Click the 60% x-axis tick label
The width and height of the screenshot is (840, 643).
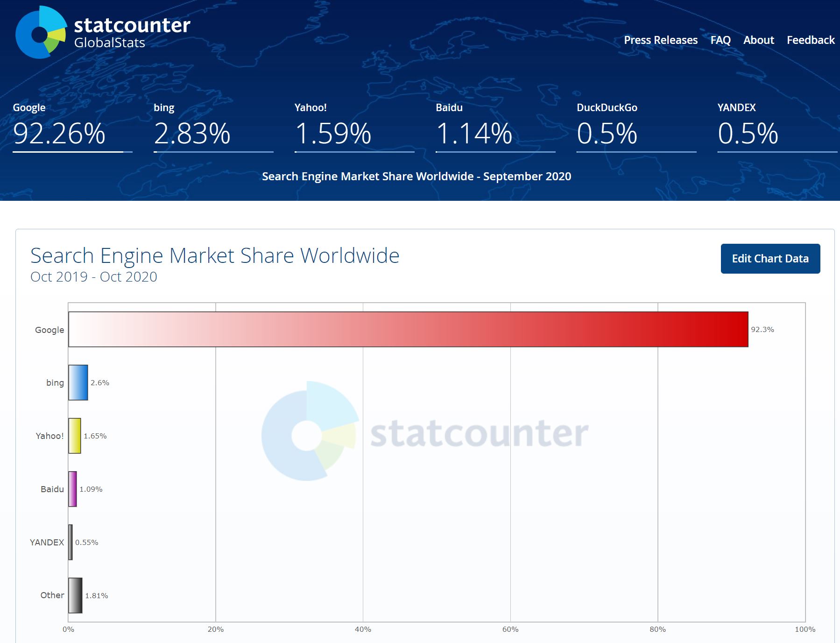click(x=510, y=629)
